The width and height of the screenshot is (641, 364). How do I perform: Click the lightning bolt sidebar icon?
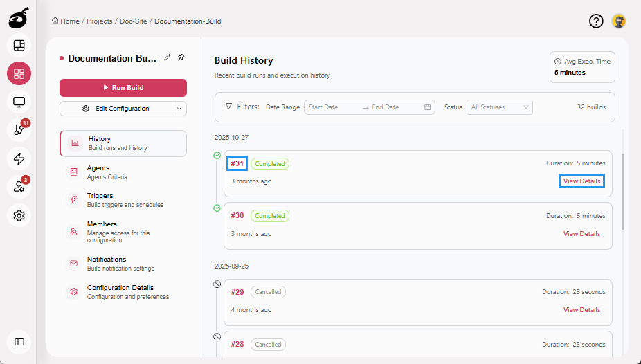tap(19, 158)
